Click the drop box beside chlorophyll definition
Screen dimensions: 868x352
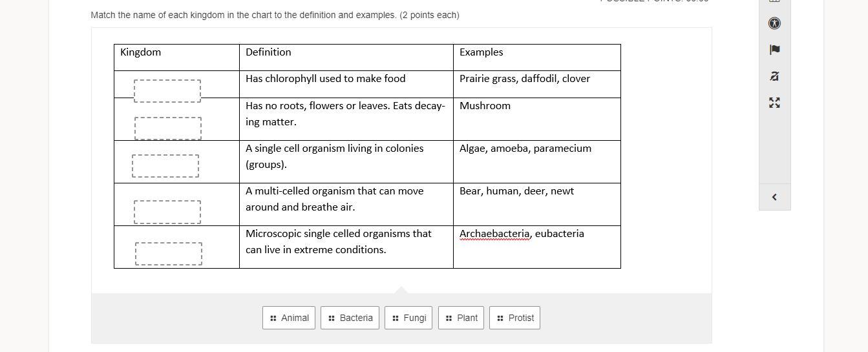[167, 90]
